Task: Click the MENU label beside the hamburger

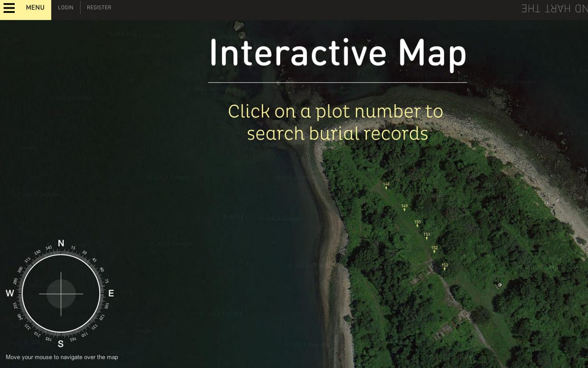Action: point(35,7)
